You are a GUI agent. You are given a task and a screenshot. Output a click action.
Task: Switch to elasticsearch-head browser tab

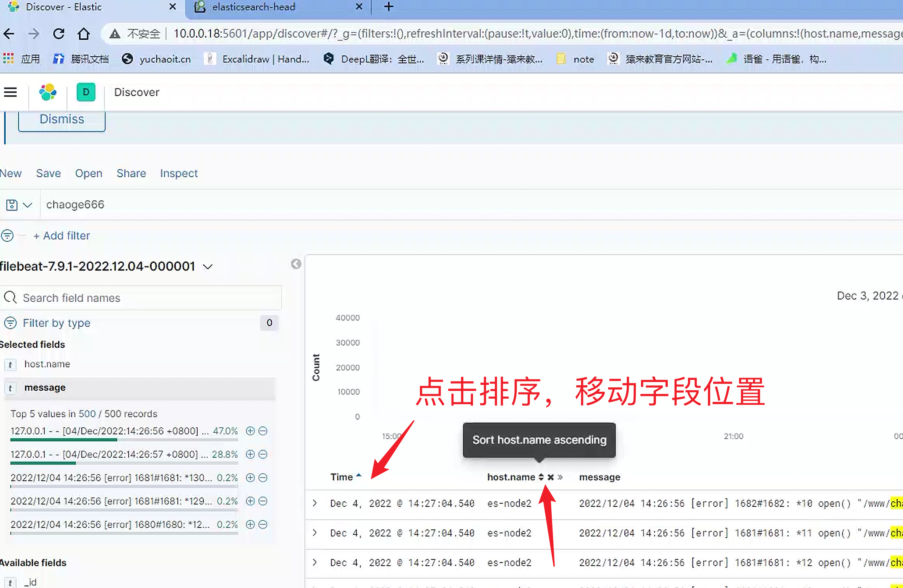pyautogui.click(x=254, y=7)
